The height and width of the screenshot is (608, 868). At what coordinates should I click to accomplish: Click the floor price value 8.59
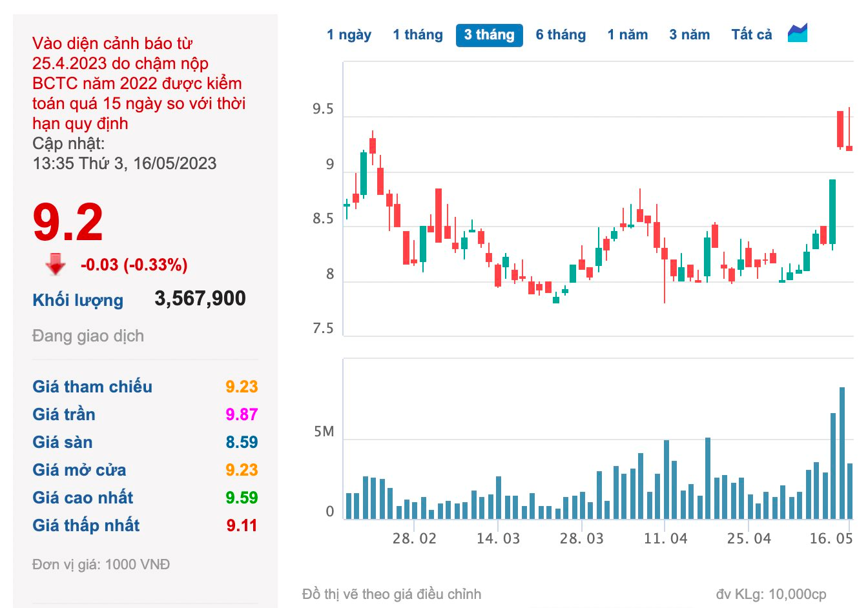click(x=242, y=442)
